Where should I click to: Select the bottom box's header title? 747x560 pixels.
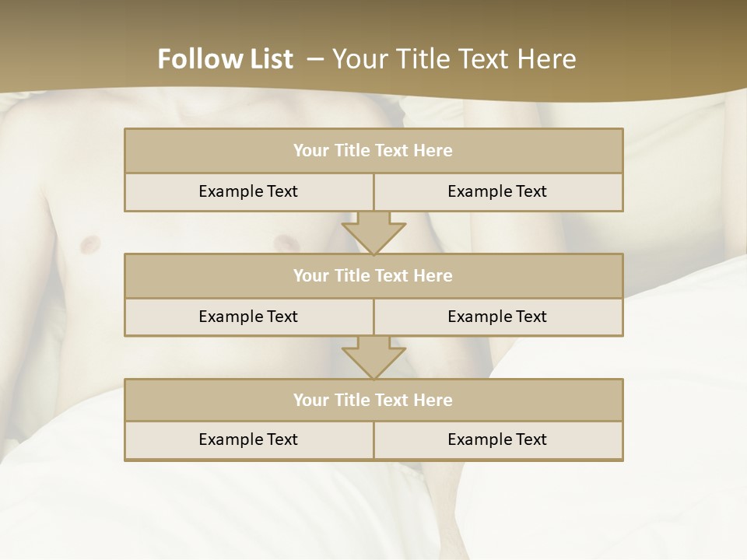click(373, 400)
